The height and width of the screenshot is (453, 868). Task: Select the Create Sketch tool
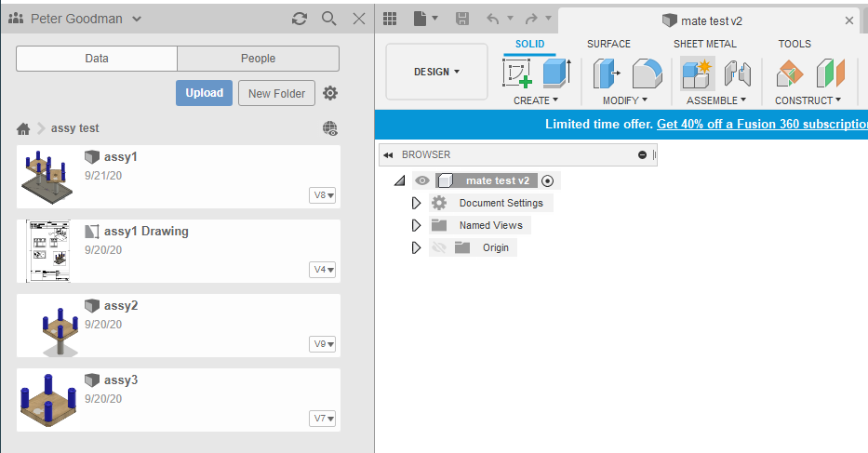tap(517, 73)
